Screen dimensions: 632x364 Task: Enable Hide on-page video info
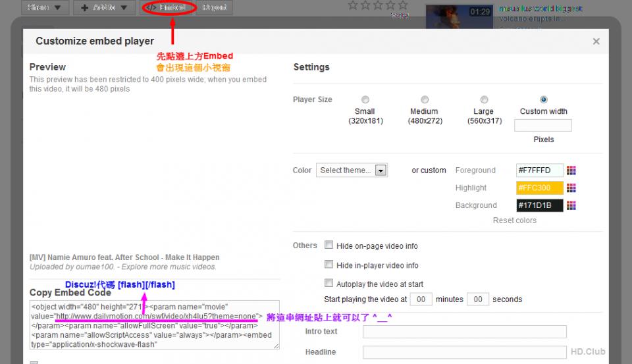tap(329, 245)
